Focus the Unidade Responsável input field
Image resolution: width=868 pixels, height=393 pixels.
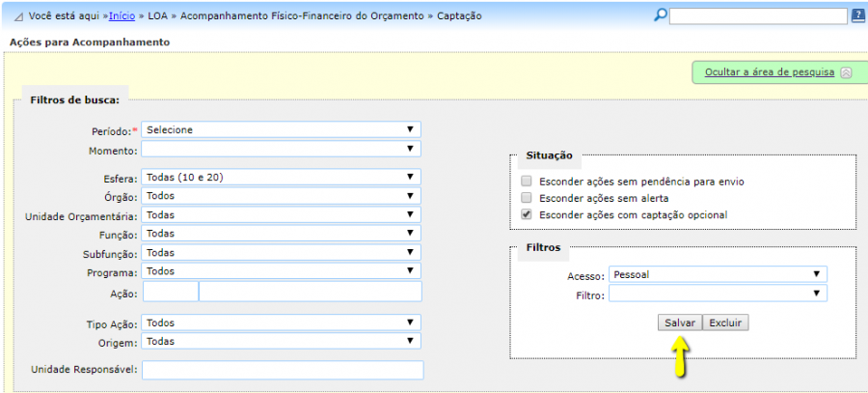pyautogui.click(x=283, y=370)
